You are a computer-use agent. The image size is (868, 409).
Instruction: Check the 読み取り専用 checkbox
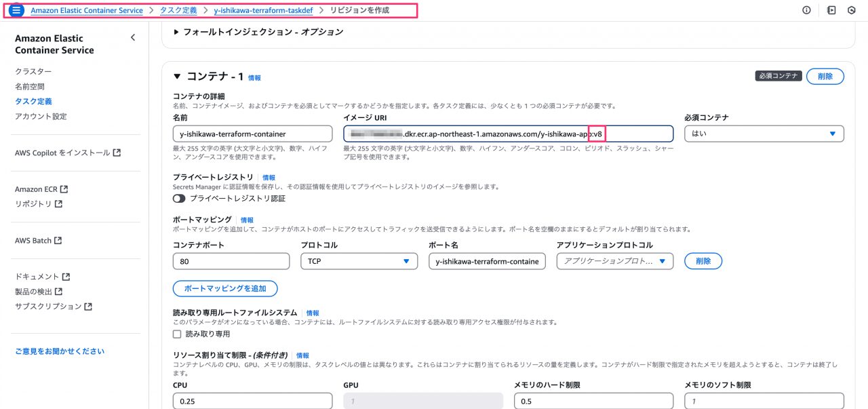[177, 334]
